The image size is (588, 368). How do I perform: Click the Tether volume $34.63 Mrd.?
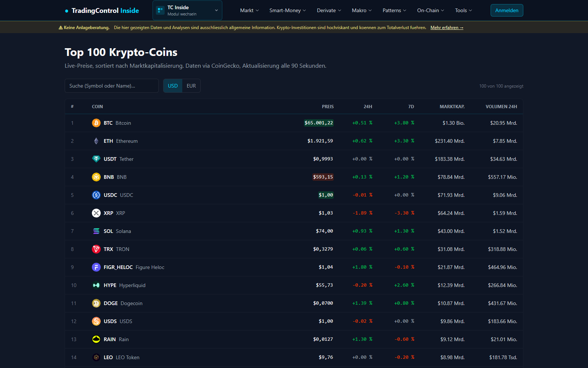coord(503,159)
